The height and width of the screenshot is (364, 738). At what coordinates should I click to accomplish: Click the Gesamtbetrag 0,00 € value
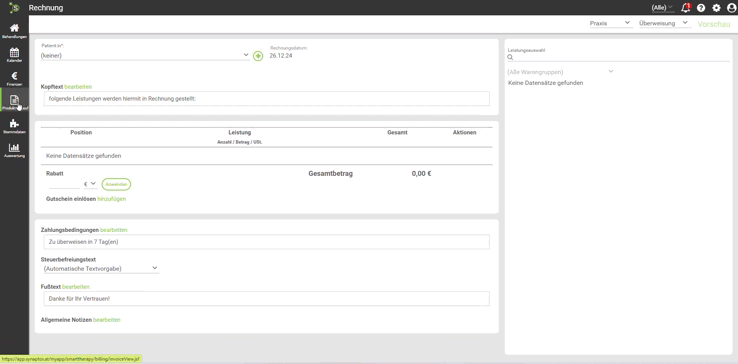[x=422, y=173]
